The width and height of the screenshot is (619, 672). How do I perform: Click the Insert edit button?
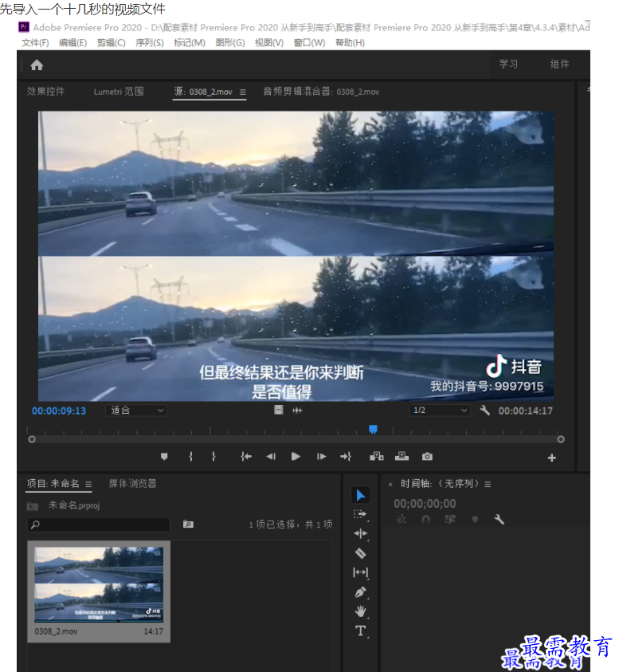(x=377, y=457)
